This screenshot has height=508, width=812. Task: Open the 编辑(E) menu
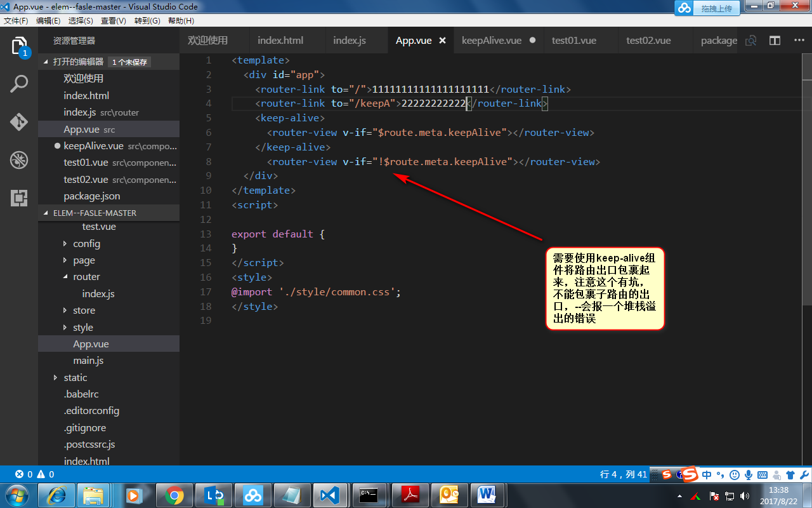point(48,21)
